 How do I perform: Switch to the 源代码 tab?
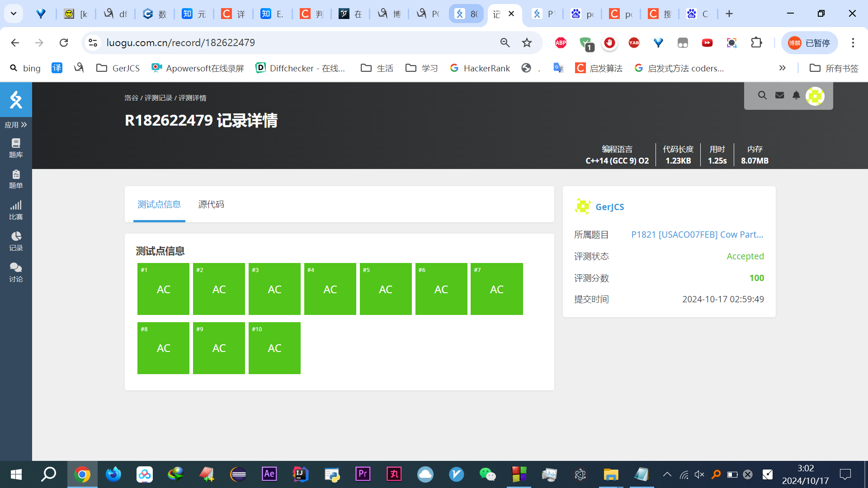pos(211,204)
